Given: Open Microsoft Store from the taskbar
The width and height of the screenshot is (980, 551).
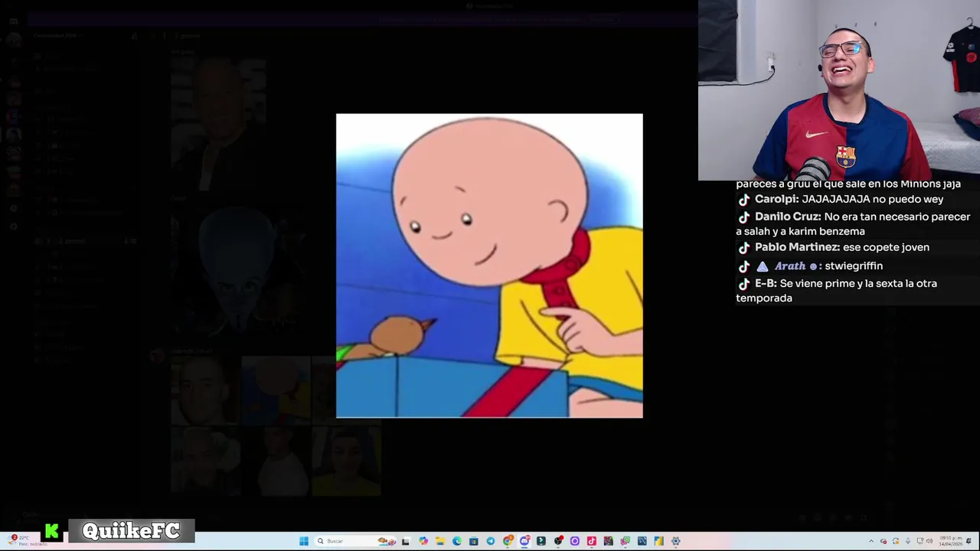Looking at the screenshot, I should tap(474, 541).
